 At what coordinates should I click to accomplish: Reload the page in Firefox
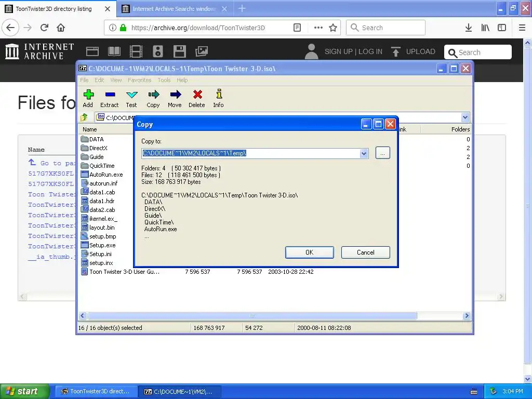[44, 28]
